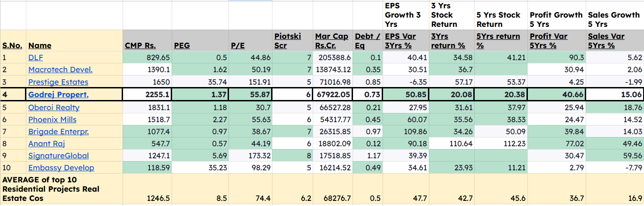Image resolution: width=644 pixels, height=206 pixels.
Task: Select Brigade Mar Cap cell 26315.85
Action: (333, 131)
